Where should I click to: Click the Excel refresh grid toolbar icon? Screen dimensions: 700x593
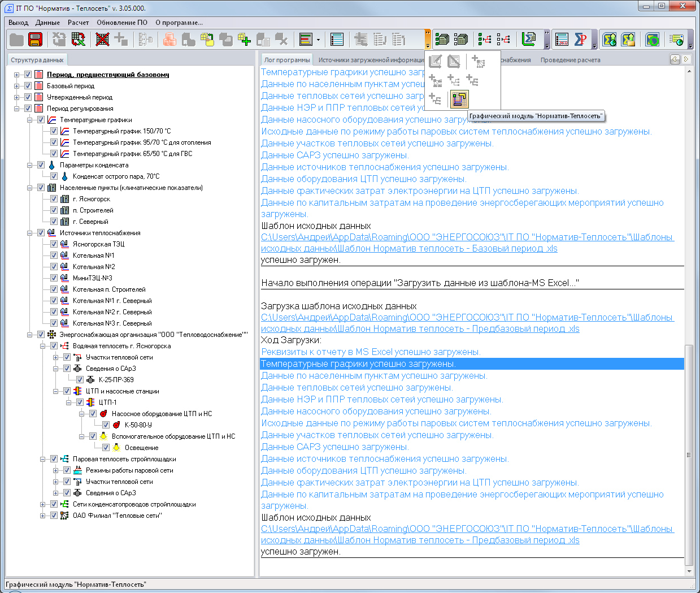pos(78,40)
